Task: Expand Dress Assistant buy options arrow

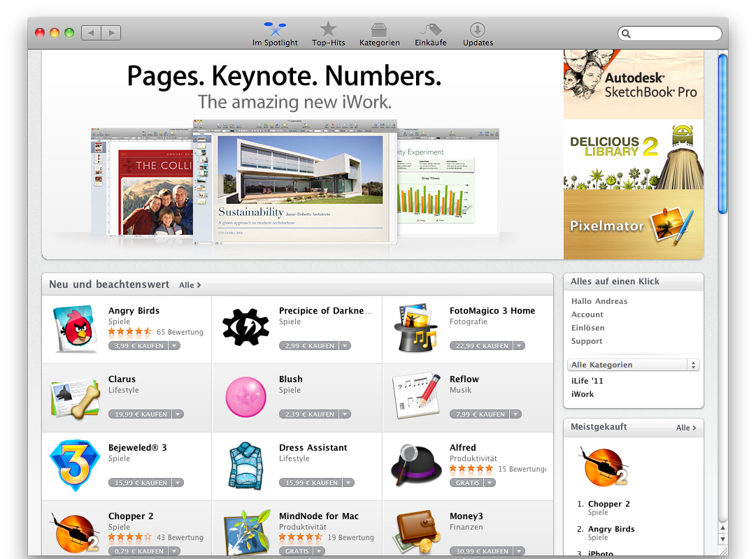Action: (348, 482)
